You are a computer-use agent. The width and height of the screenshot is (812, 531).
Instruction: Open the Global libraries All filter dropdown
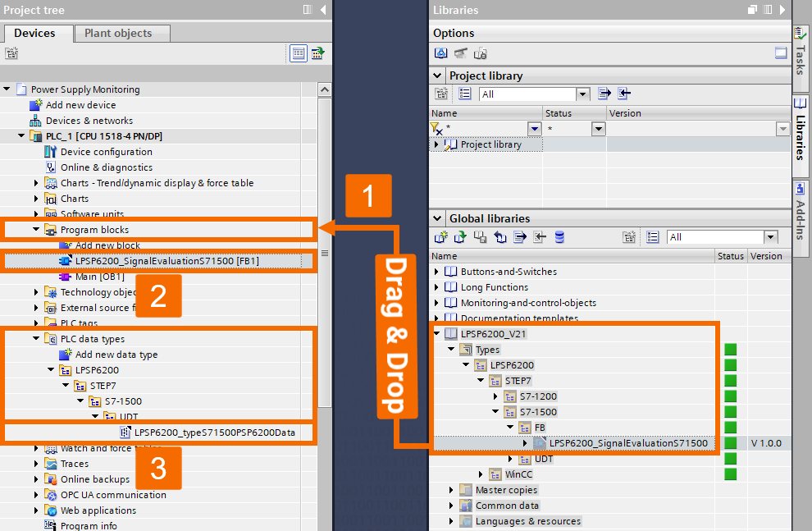pyautogui.click(x=771, y=237)
